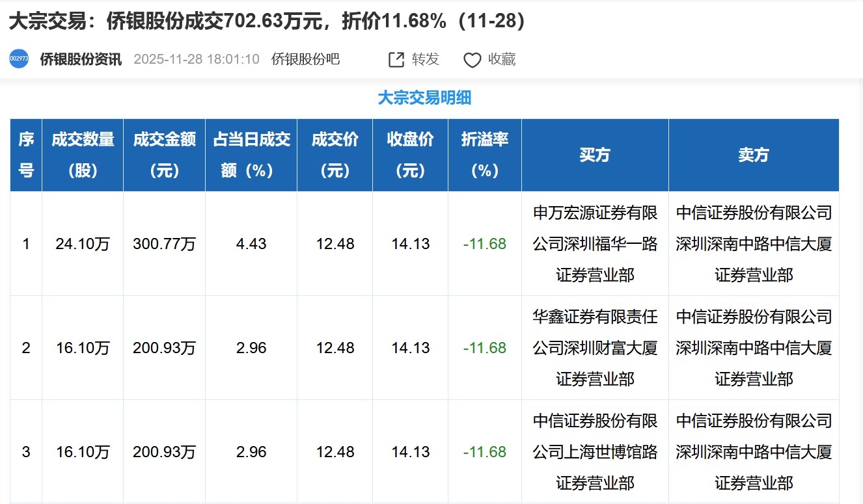Click the 收盘价（元） column header
This screenshot has width=863, height=504.
click(x=411, y=155)
